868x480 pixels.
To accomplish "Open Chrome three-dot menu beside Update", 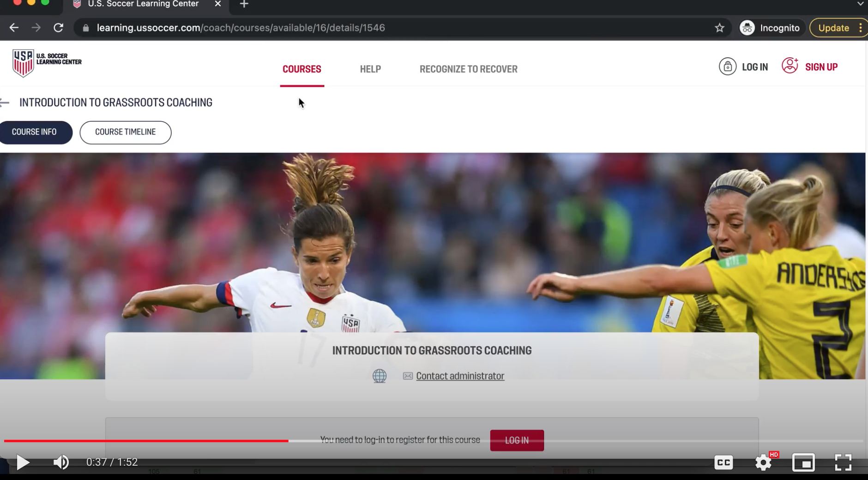I will click(861, 28).
